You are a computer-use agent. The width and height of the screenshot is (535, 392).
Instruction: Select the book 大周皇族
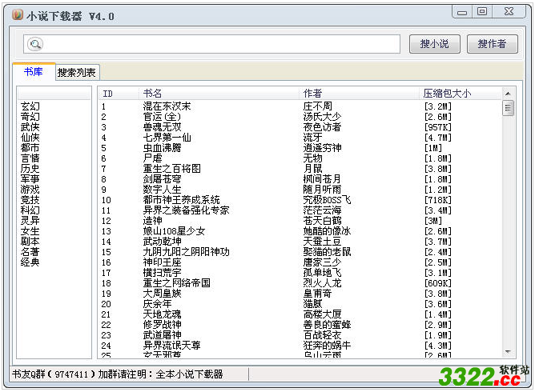pyautogui.click(x=162, y=294)
